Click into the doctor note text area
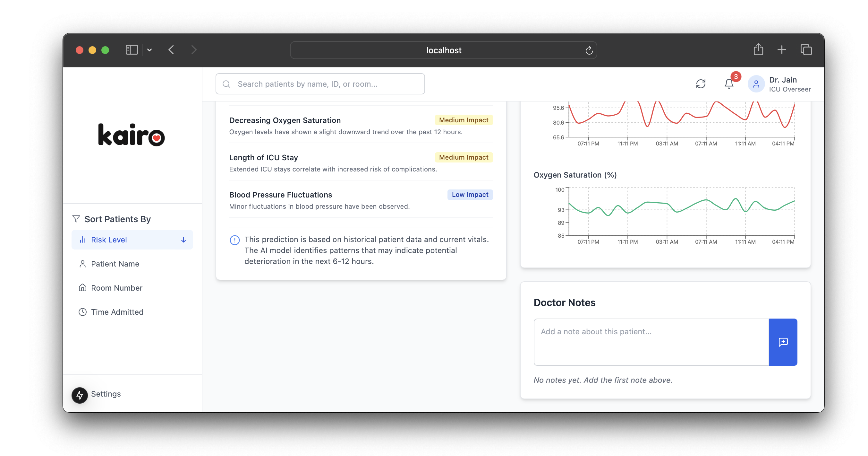This screenshot has height=456, width=868. 651,342
